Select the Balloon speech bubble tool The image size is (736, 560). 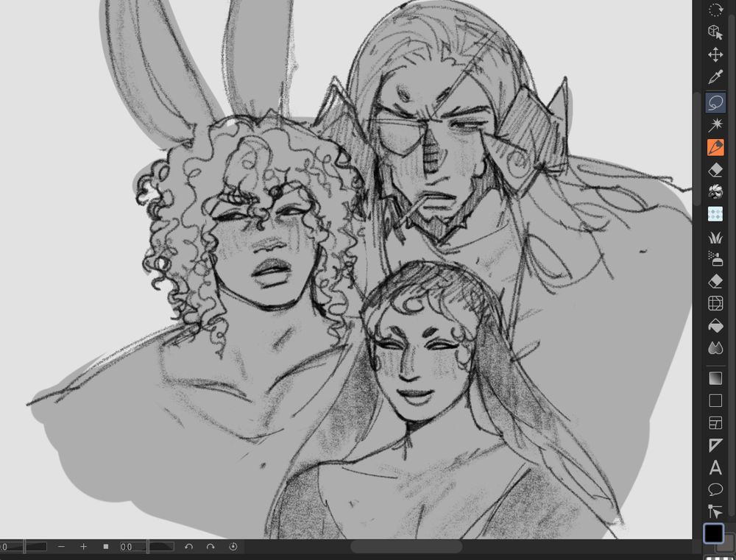pos(715,489)
